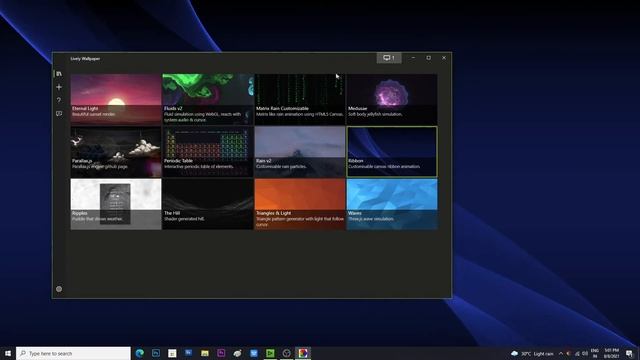640x360 pixels.
Task: Select the Medusae jellyfish wallpaper
Action: tap(392, 99)
